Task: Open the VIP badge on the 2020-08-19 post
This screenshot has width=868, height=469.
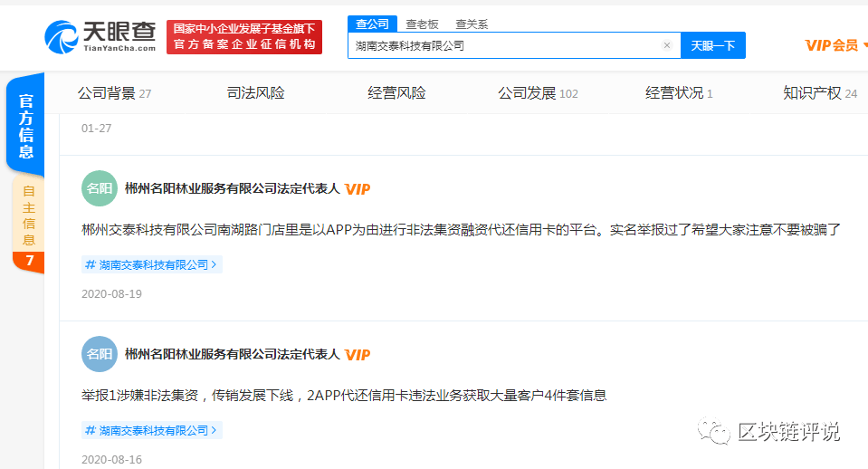Action: coord(358,189)
